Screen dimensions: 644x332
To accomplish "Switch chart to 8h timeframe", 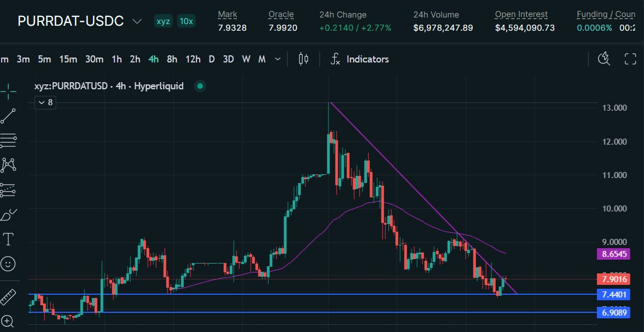I will (172, 59).
